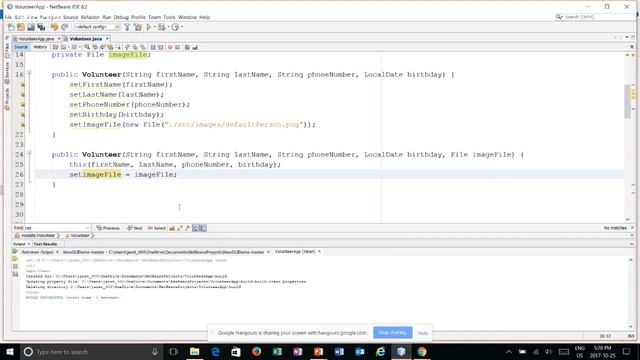Screen dimensions: 640x360
Task: Click the Undo toolbar icon
Action: (x=54, y=27)
